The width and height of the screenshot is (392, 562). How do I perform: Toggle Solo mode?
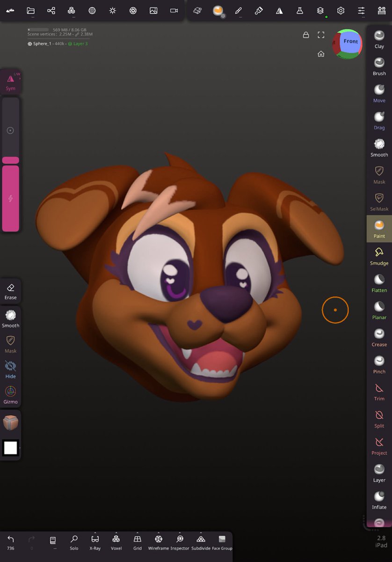click(74, 543)
